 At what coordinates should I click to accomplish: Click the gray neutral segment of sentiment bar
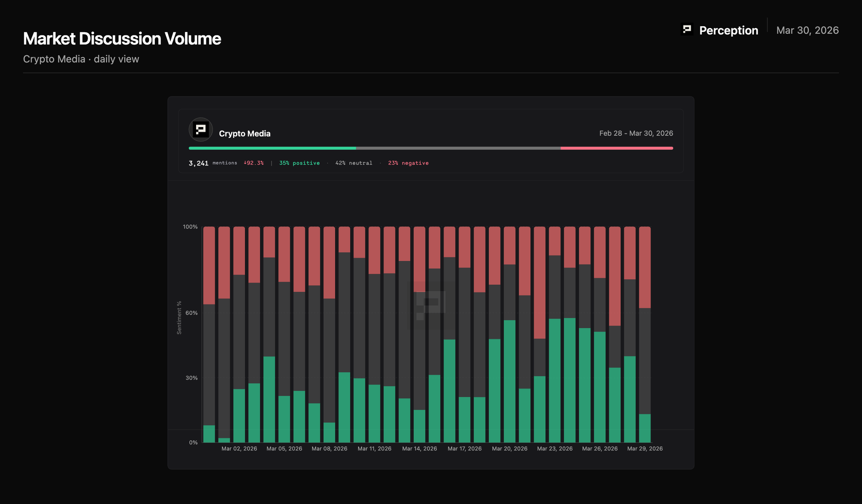pos(458,148)
